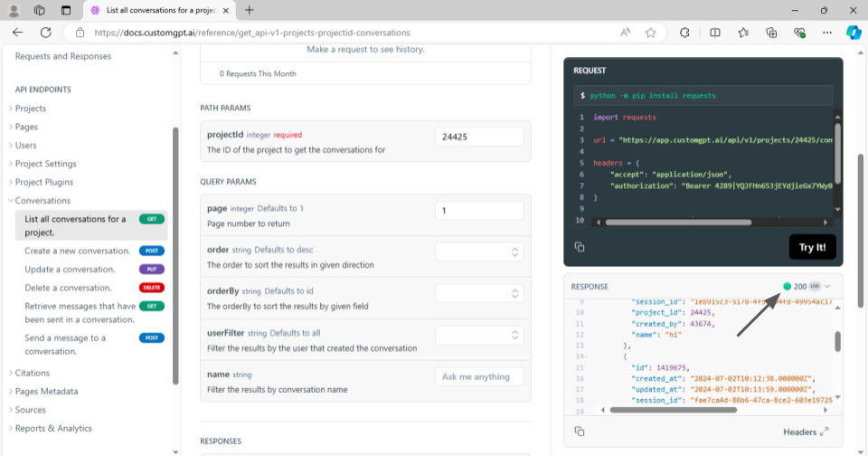
Task: Open the orderBy parameter dropdown
Action: [479, 294]
